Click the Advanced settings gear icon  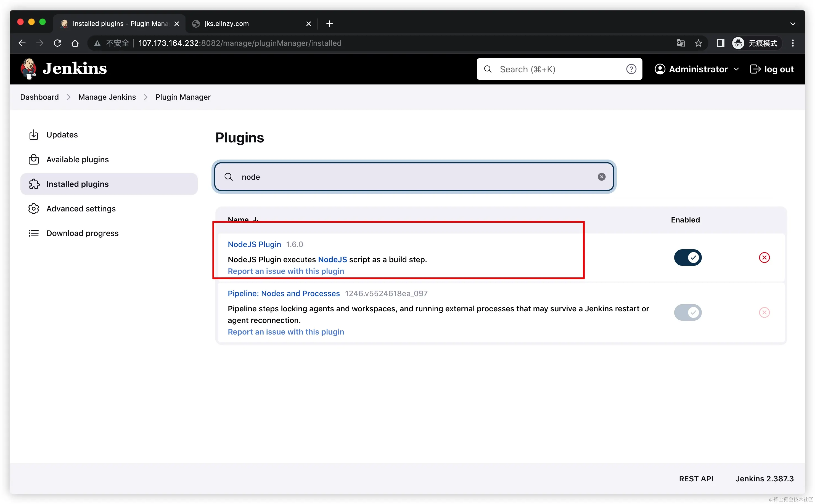coord(34,209)
